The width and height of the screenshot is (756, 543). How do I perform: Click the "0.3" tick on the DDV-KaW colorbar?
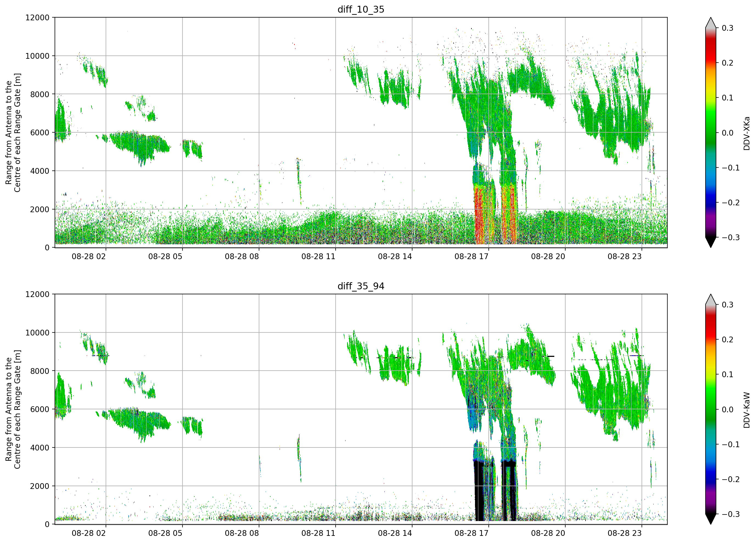pos(727,305)
